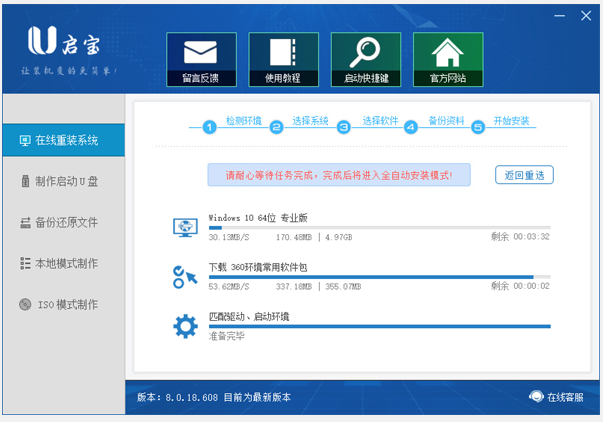This screenshot has height=422, width=603.
Task: Click the 选择软件 step label
Action: [380, 121]
